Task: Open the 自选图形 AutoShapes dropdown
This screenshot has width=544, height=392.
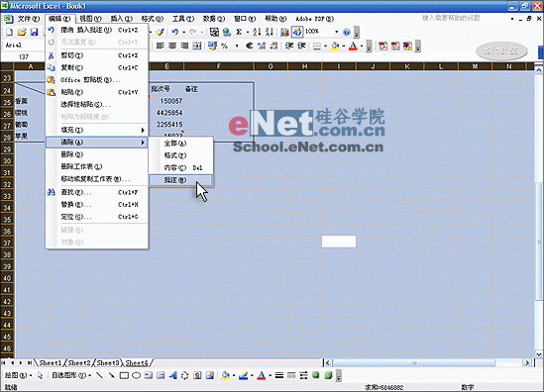Action: [x=71, y=375]
